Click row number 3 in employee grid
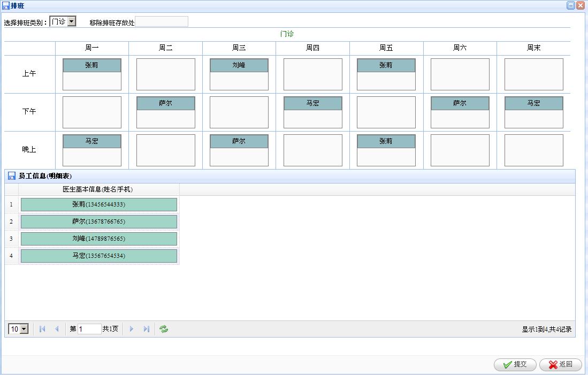The height and width of the screenshot is (375, 588). coord(11,239)
